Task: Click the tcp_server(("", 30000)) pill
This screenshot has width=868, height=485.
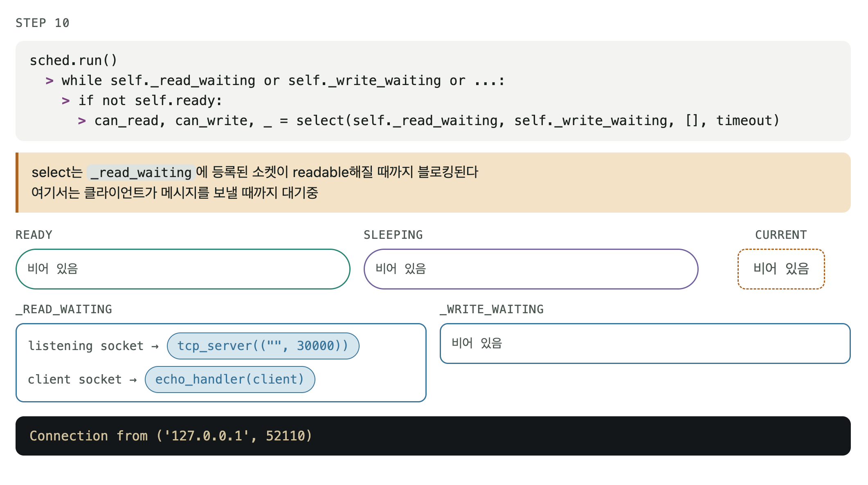Action: [x=263, y=346]
